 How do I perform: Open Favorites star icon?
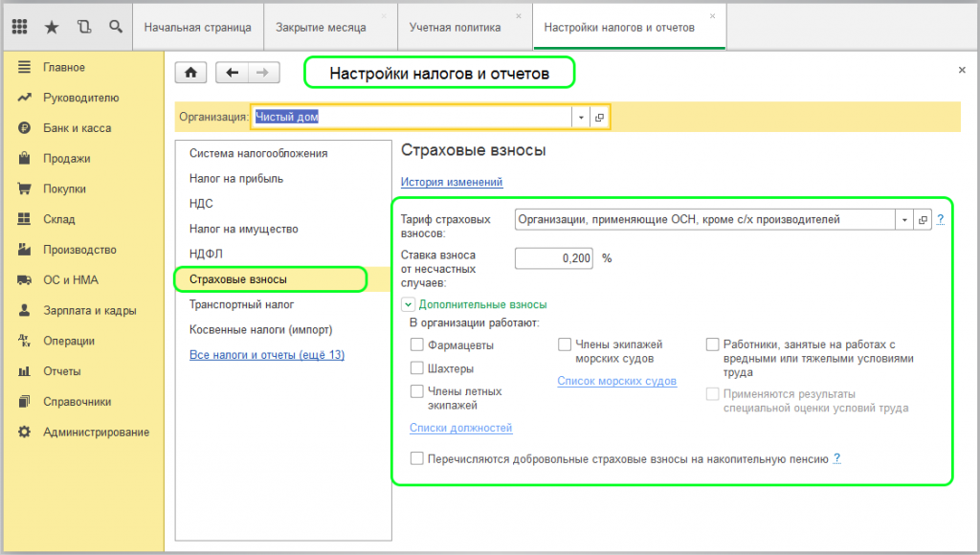(52, 27)
